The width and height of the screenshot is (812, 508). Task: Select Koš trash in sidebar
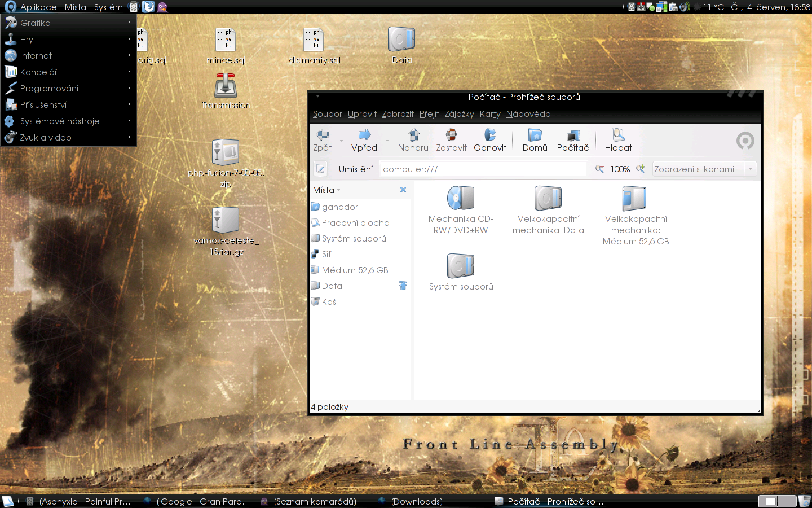(x=360, y=302)
